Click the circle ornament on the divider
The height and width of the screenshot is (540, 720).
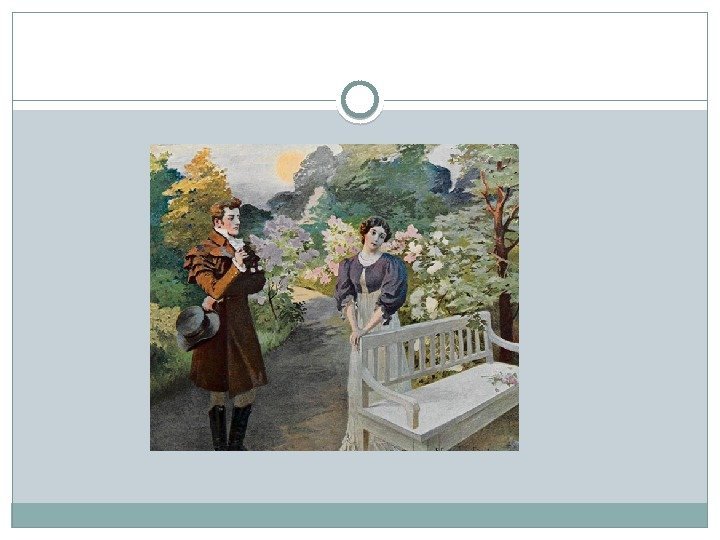tap(360, 100)
